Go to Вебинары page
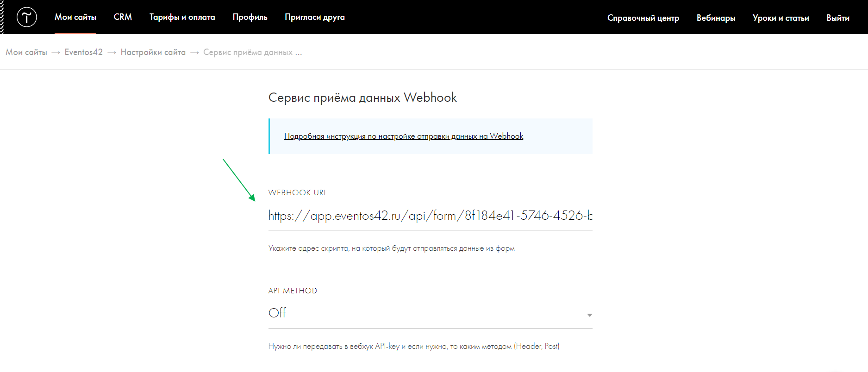This screenshot has width=868, height=372. pyautogui.click(x=716, y=18)
